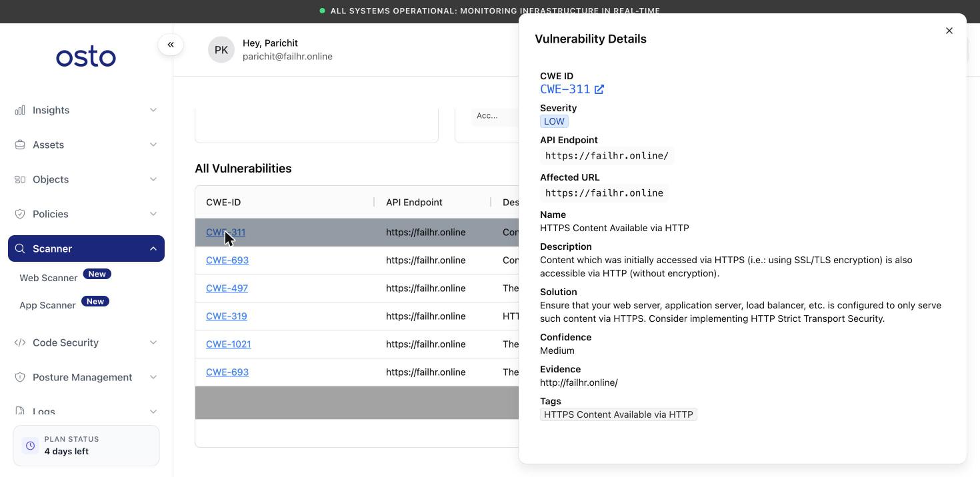Select Posture Management in the sidebar

83,377
